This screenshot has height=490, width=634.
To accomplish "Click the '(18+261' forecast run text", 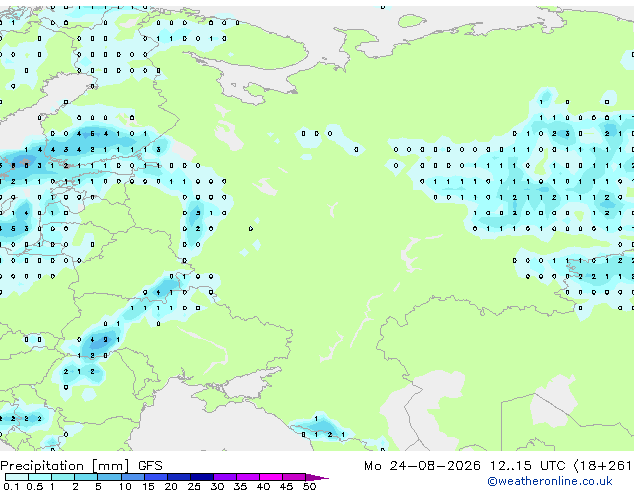I will pyautogui.click(x=603, y=466).
